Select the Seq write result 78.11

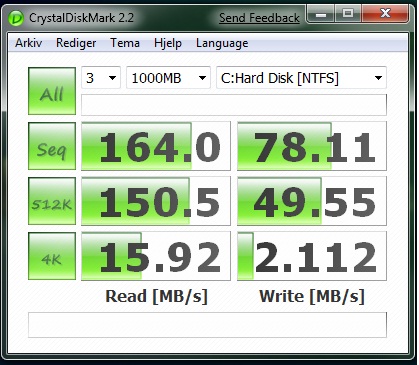click(x=312, y=146)
